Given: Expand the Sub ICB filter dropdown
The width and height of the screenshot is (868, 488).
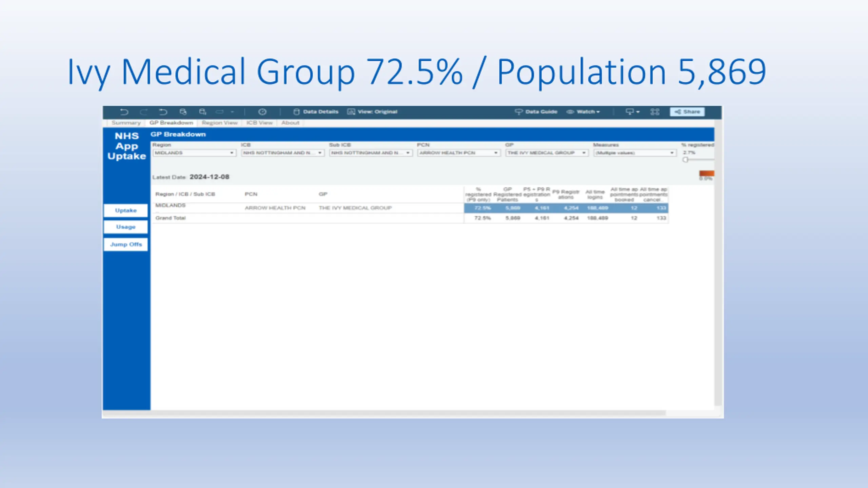Looking at the screenshot, I should click(x=371, y=153).
